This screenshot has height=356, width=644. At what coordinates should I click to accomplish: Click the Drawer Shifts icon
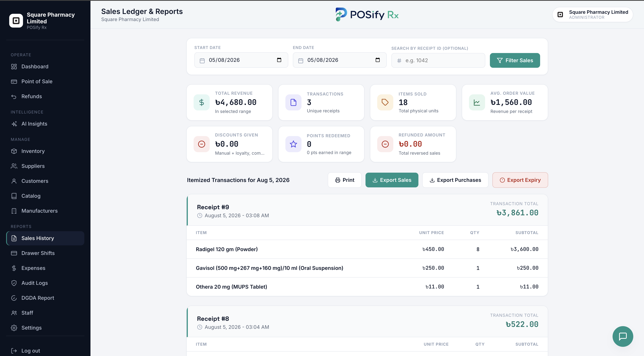point(14,253)
